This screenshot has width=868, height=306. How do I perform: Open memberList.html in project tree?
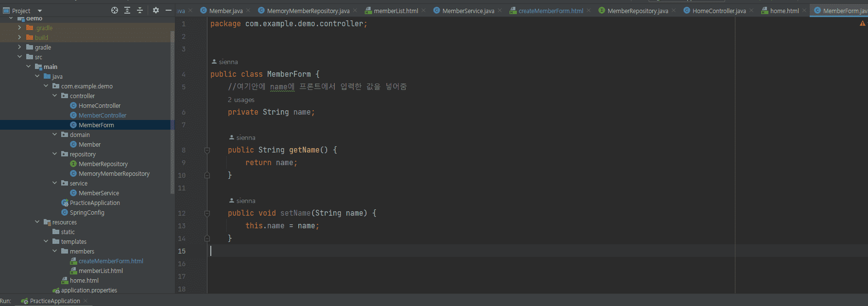point(100,271)
